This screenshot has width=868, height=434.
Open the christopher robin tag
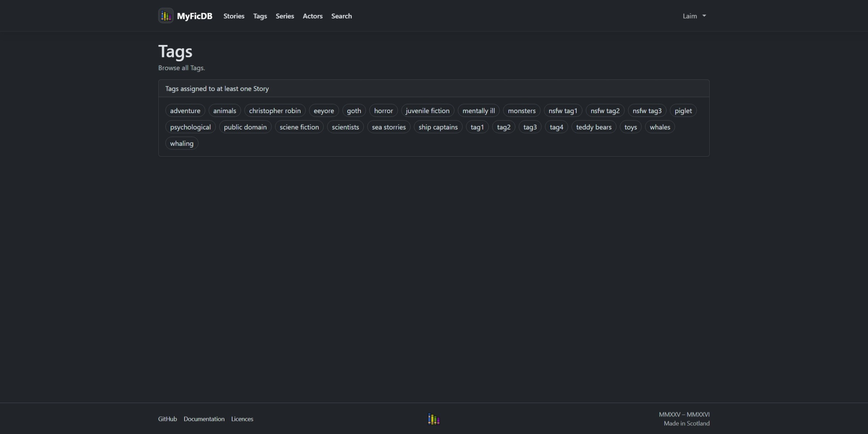(x=274, y=111)
